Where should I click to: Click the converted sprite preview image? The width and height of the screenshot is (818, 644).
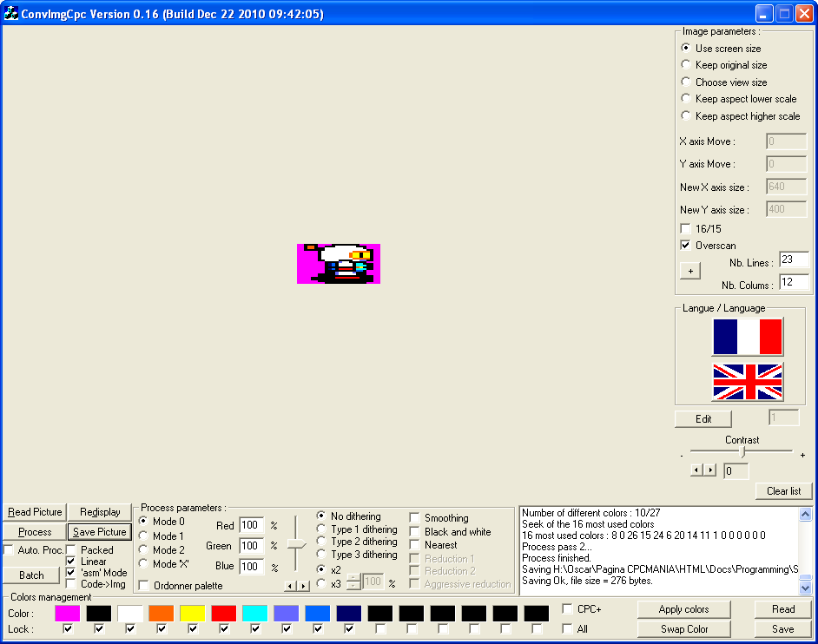point(339,264)
